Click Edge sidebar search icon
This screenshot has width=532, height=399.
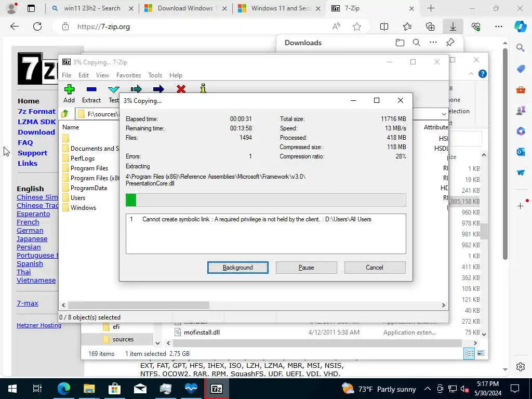[x=521, y=48]
